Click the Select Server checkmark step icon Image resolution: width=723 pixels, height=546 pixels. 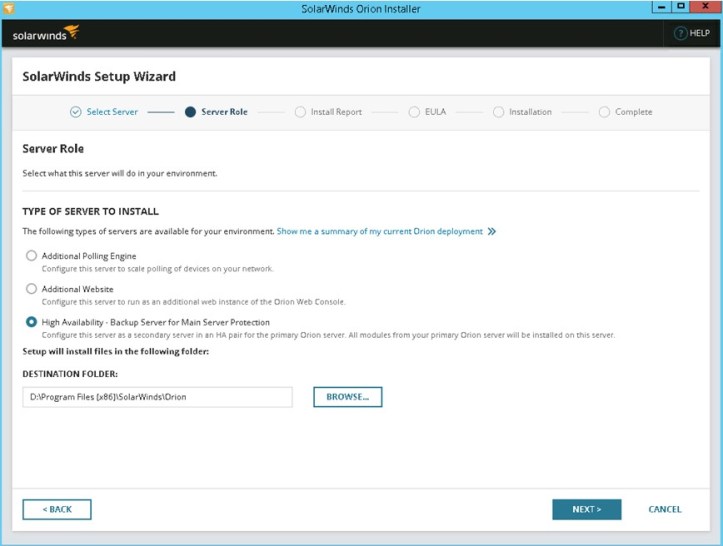click(75, 112)
